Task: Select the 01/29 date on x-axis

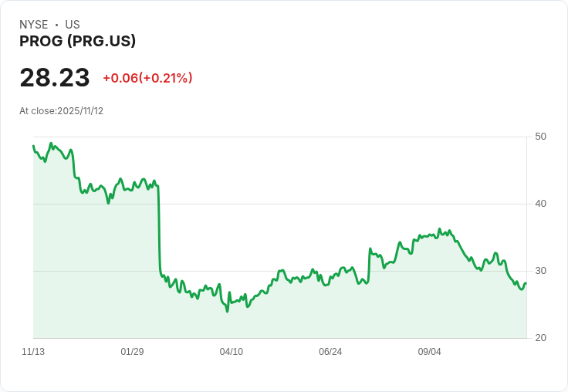Action: (132, 352)
